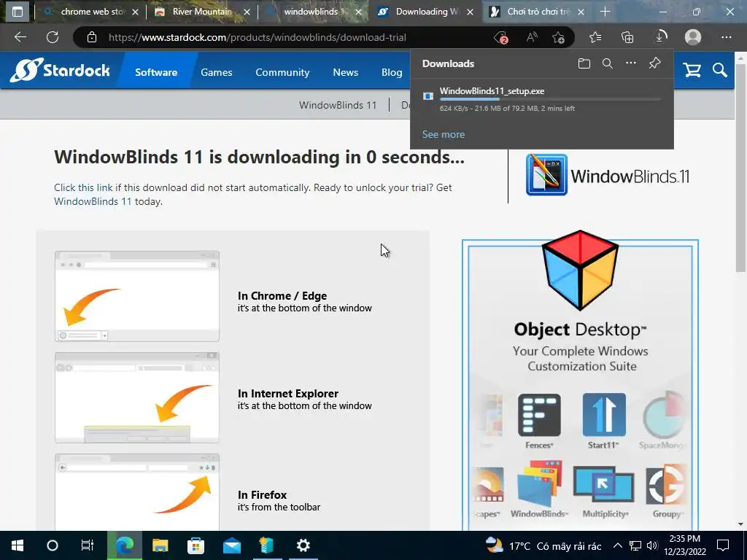Reload the page with the refresh icon
Viewport: 747px width, 560px height.
click(x=53, y=37)
